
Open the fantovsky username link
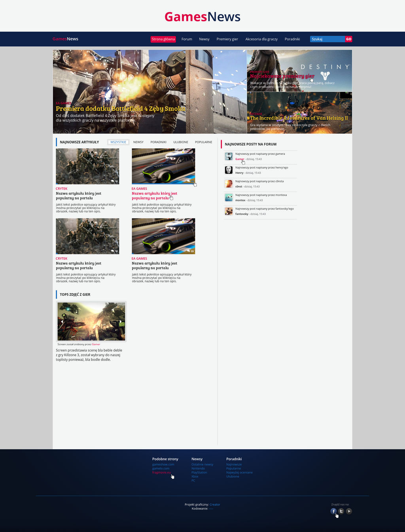click(242, 214)
